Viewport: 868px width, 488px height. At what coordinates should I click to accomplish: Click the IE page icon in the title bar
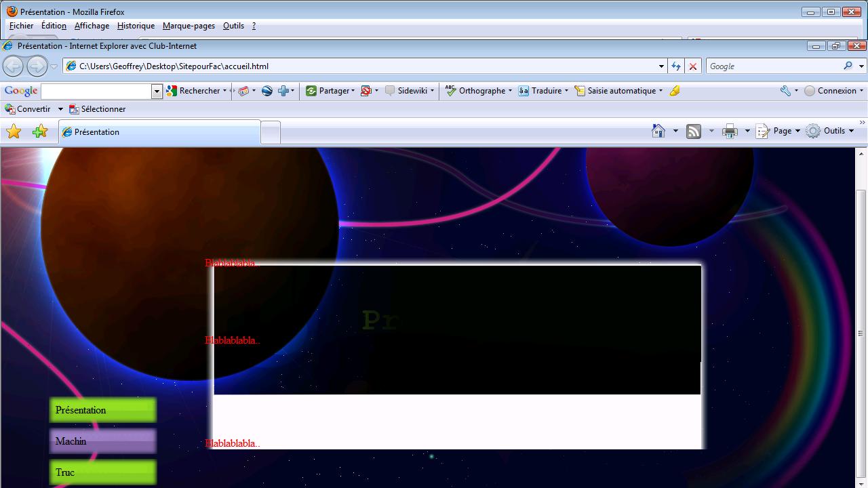[x=8, y=46]
